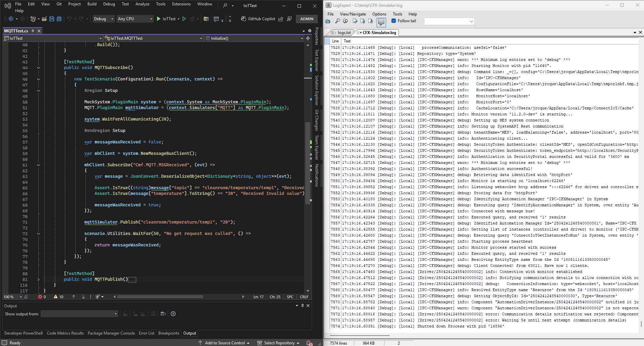Open LogExpert's search dialog
The width and height of the screenshot is (644, 346).
coord(338,21)
